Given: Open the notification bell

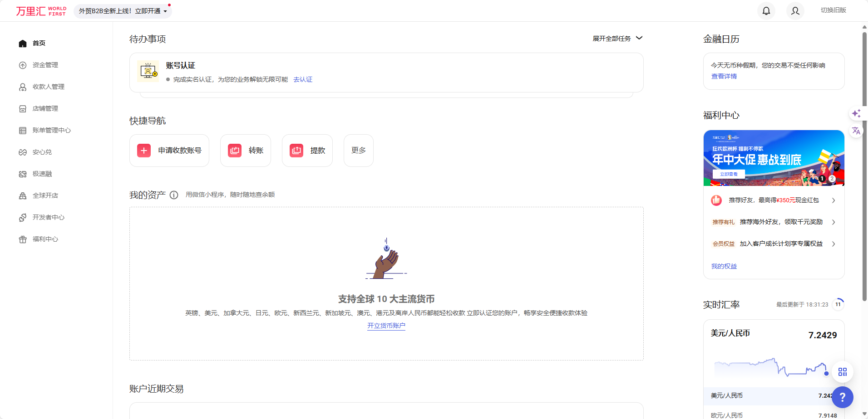Looking at the screenshot, I should pos(766,10).
